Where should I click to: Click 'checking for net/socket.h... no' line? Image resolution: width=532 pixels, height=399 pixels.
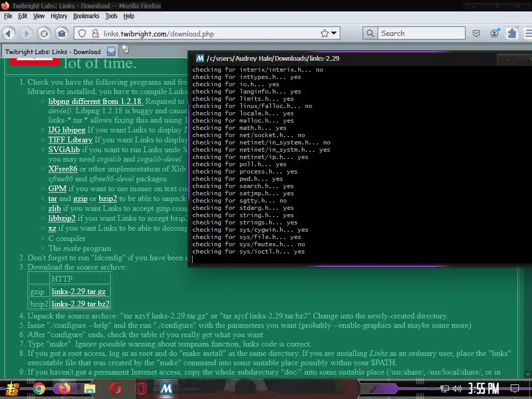point(248,135)
